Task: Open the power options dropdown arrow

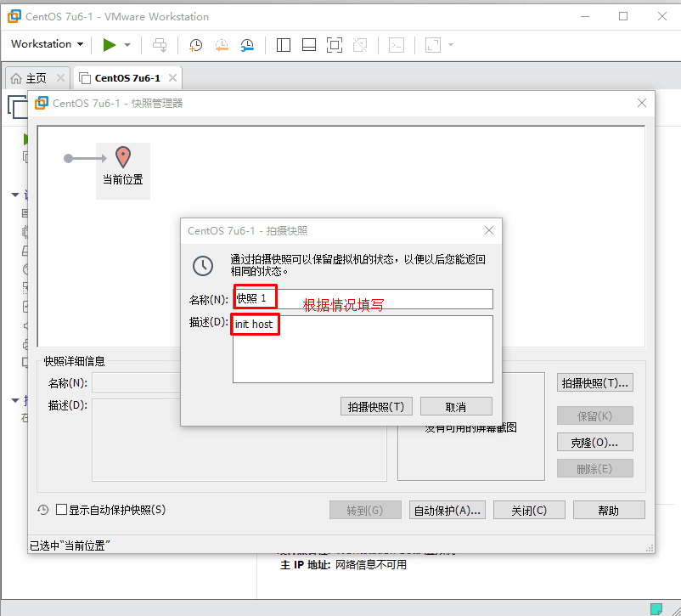Action: tap(127, 45)
